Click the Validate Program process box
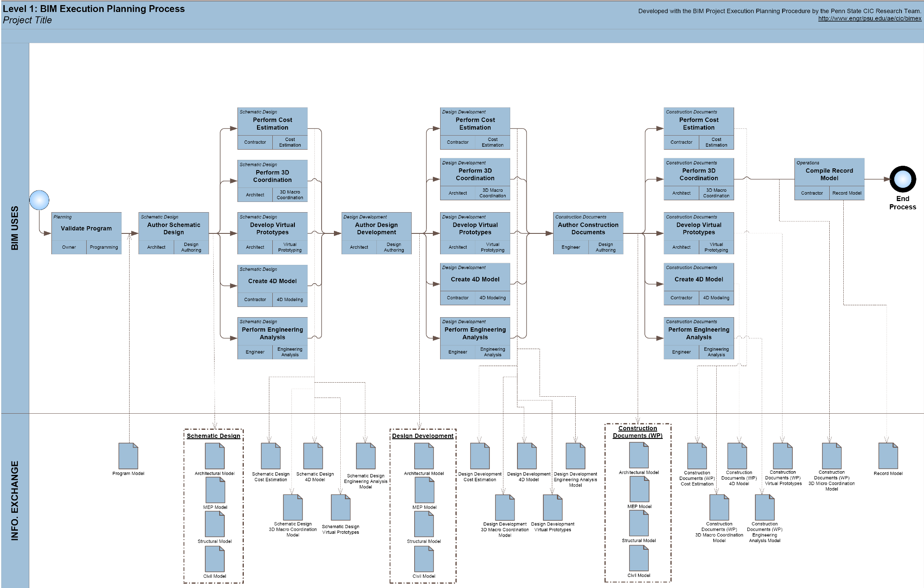Viewport: 924px width, 588px height. point(86,228)
